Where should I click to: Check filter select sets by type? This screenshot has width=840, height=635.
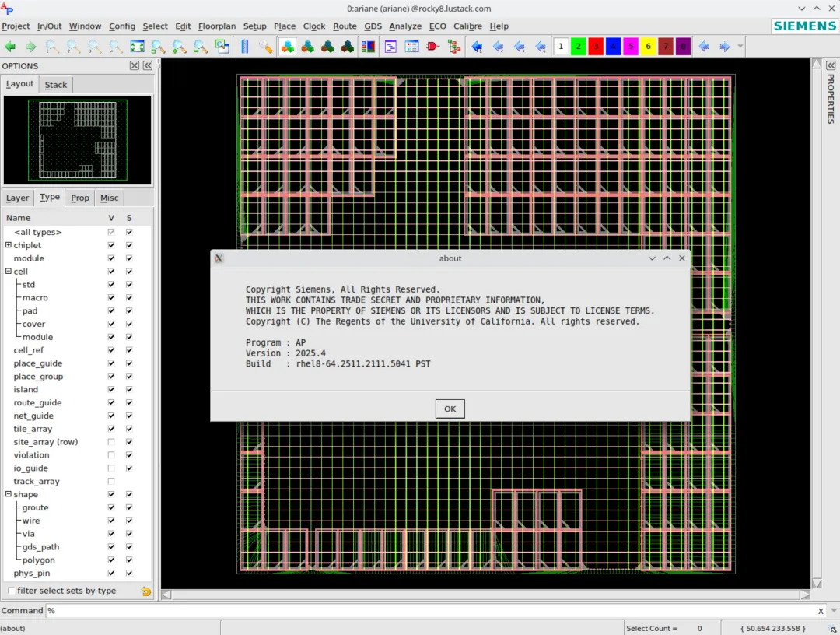point(11,591)
